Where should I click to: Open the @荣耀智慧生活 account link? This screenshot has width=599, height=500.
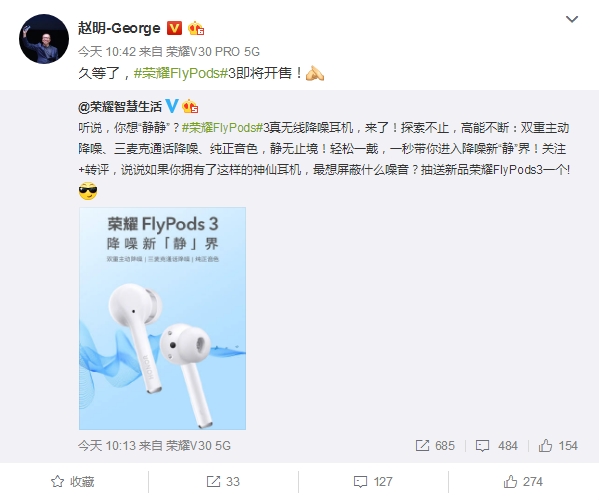[120, 107]
